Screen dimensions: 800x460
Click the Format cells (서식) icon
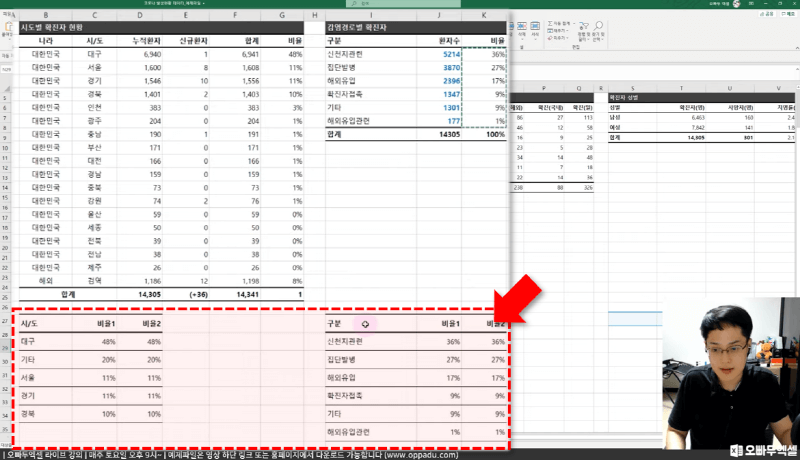[x=535, y=26]
